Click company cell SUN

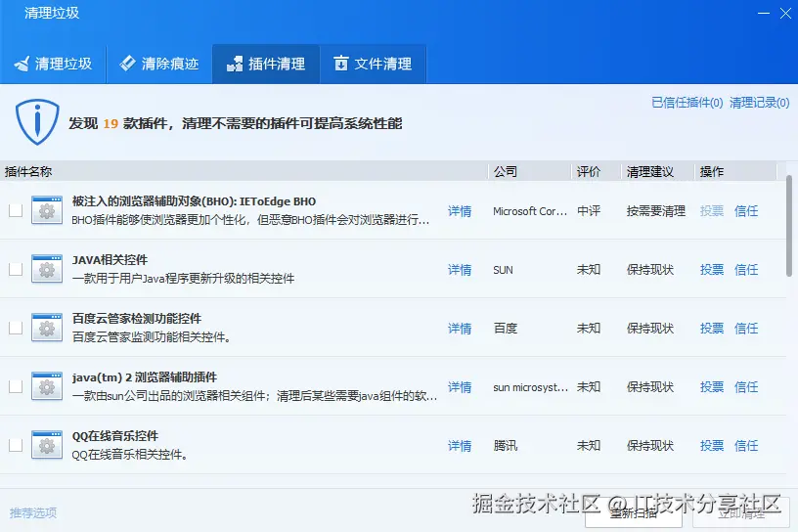coord(503,270)
